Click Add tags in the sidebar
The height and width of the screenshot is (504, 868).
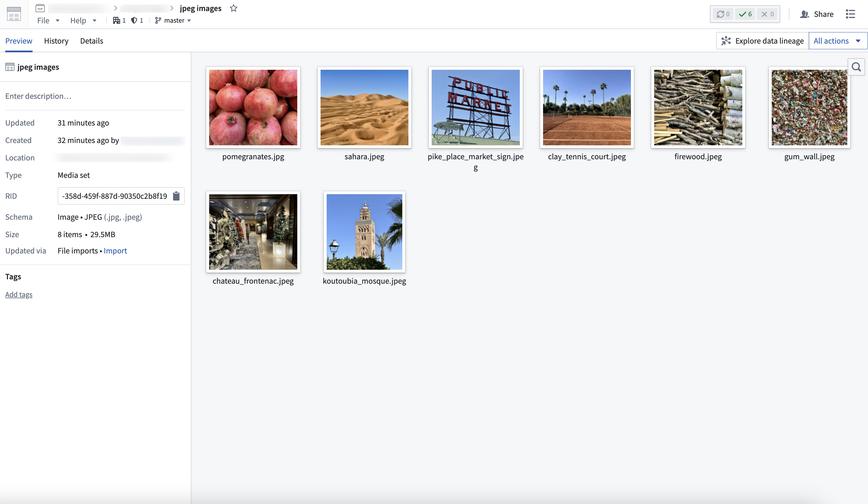(x=19, y=294)
